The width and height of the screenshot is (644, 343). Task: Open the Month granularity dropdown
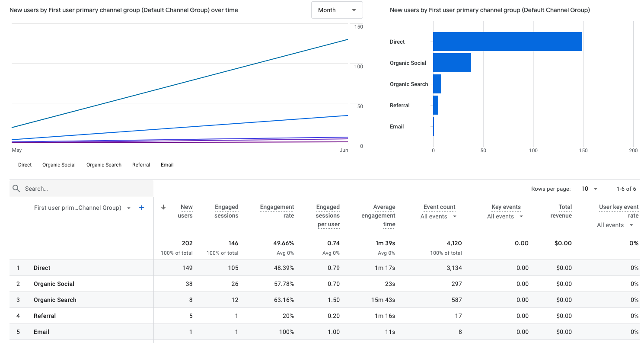pyautogui.click(x=337, y=10)
